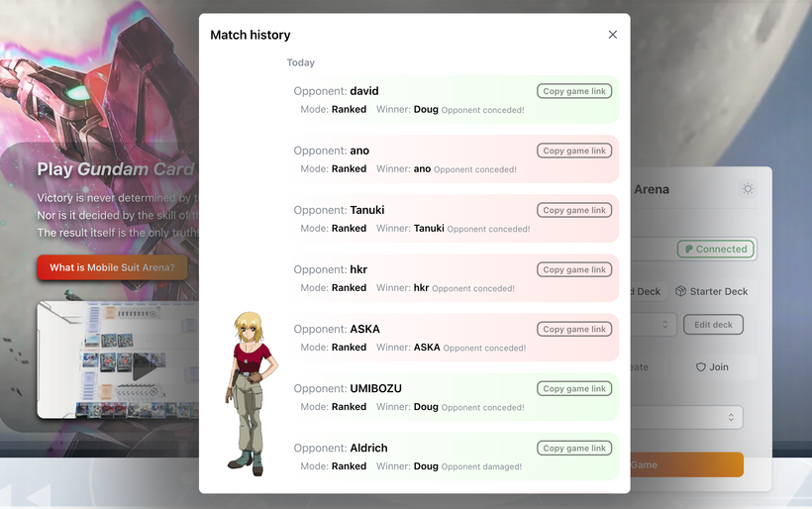Copy game link for opponent david
This screenshot has width=812, height=509.
coord(574,91)
